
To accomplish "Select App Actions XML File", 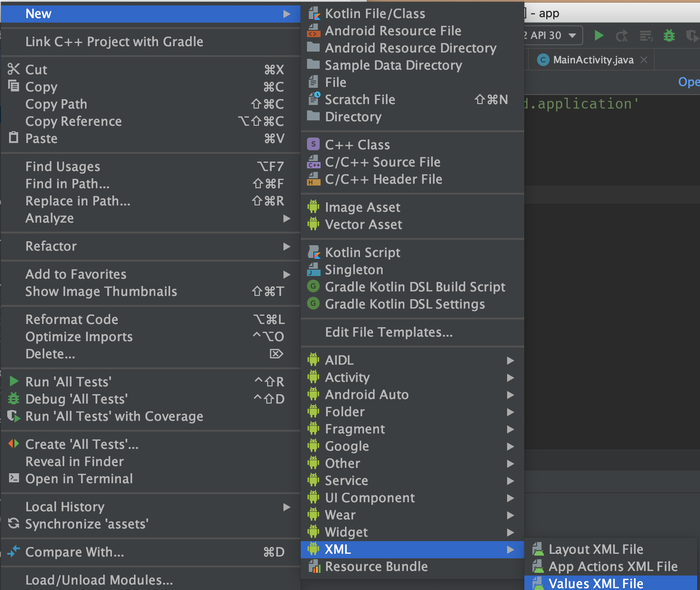I will [612, 566].
